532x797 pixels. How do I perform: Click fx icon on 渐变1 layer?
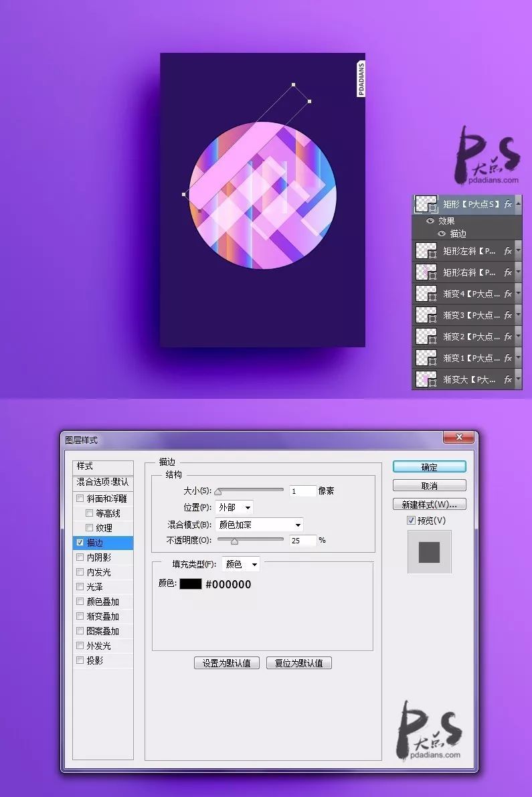click(x=508, y=358)
